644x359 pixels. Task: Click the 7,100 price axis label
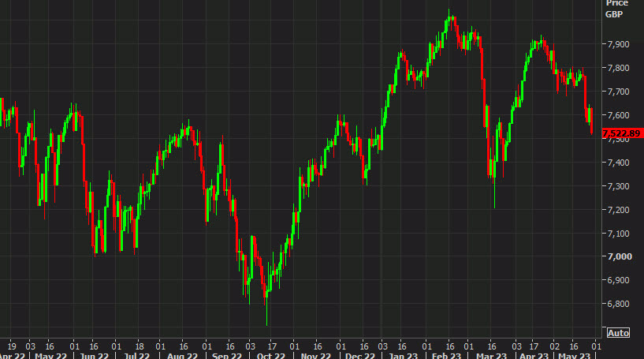tap(618, 234)
